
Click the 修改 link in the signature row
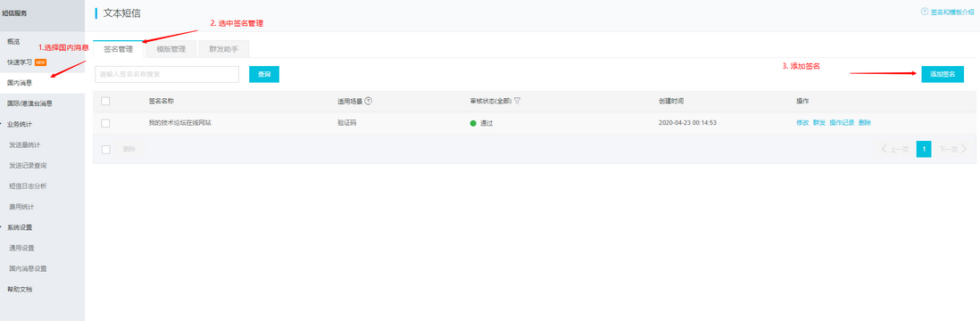click(x=802, y=123)
